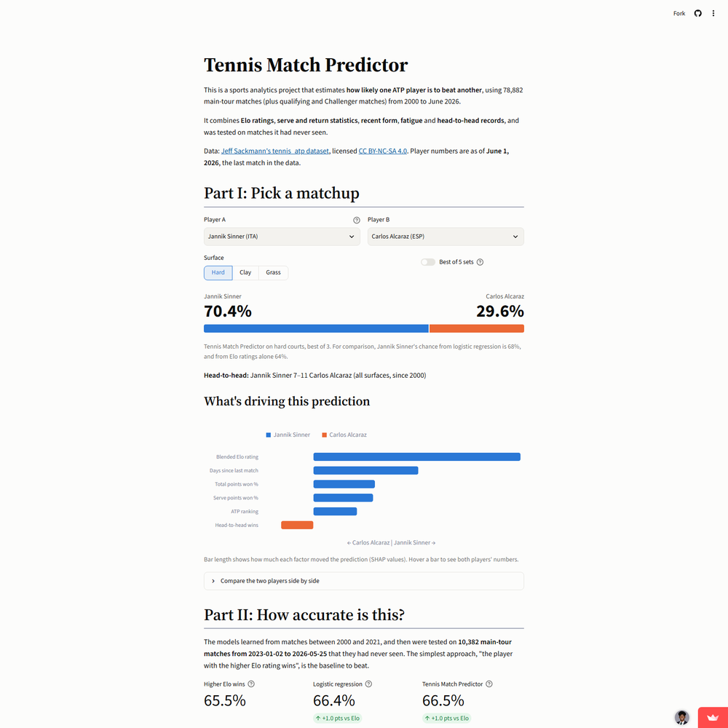Click the Fork button
This screenshot has width=728, height=728.
(x=679, y=13)
